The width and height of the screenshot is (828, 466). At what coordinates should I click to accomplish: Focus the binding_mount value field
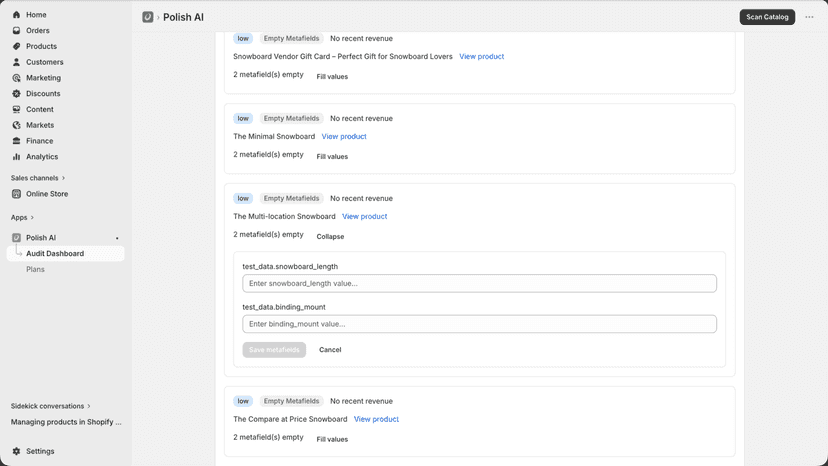coord(479,324)
